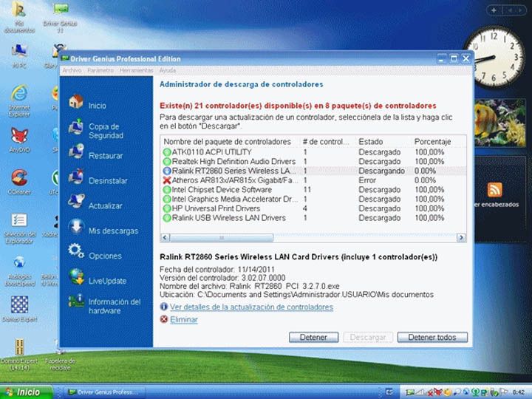Open Domino Expert desktop icon
The image size is (532, 399).
click(x=19, y=347)
